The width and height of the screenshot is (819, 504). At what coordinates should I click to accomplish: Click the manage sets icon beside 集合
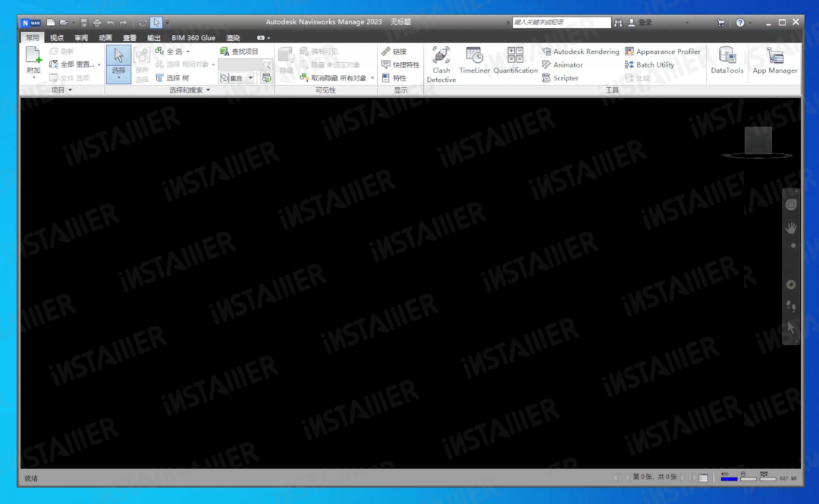coord(266,78)
